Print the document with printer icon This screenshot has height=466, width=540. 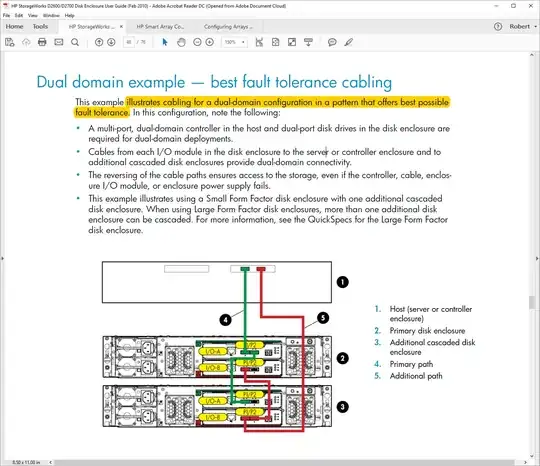point(42,42)
